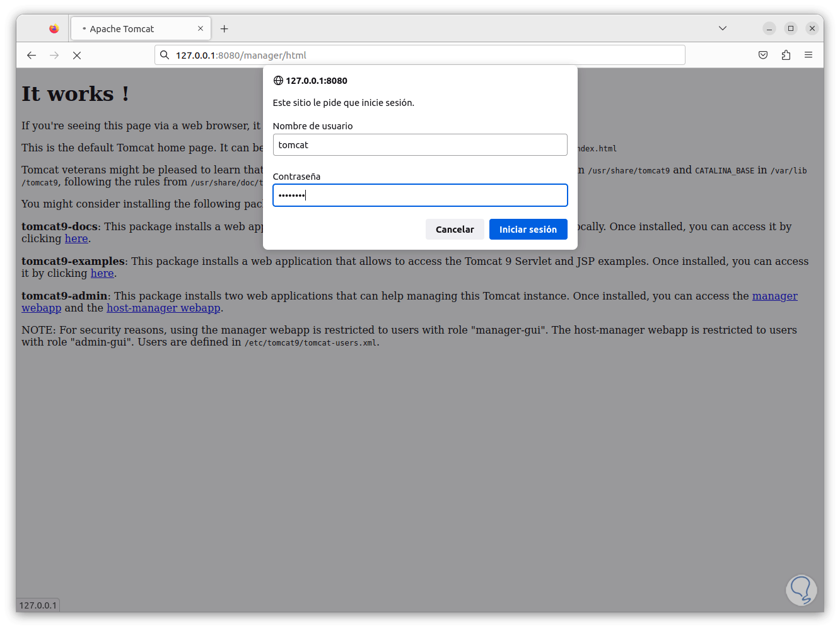This screenshot has width=840, height=630.
Task: Go back to the previous page
Action: (x=32, y=55)
